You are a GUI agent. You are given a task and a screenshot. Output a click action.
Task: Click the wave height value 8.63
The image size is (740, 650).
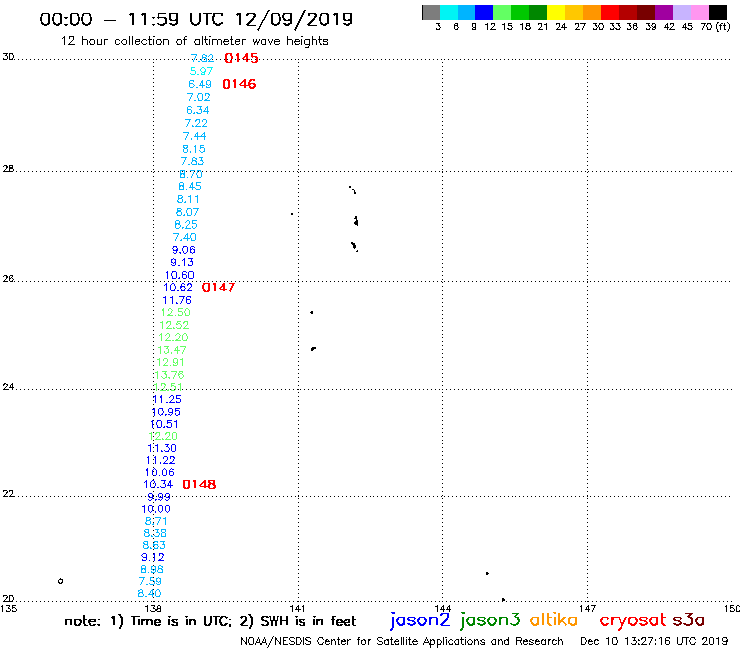click(x=154, y=545)
